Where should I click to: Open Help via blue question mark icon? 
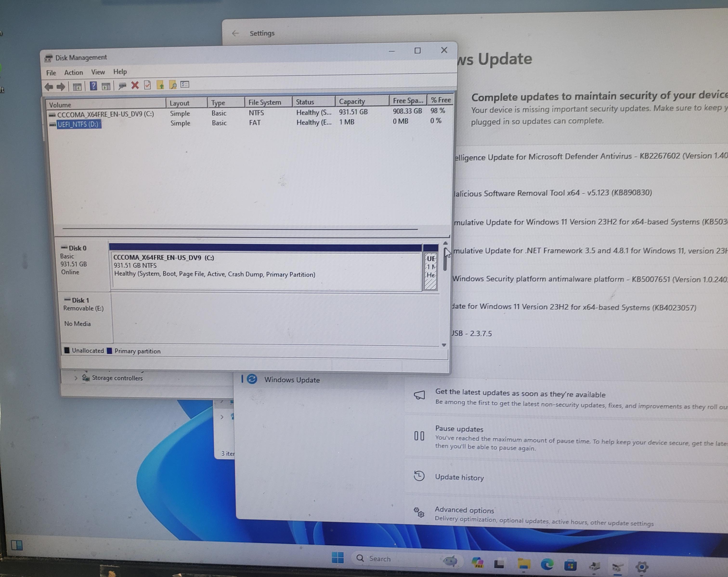(x=94, y=86)
